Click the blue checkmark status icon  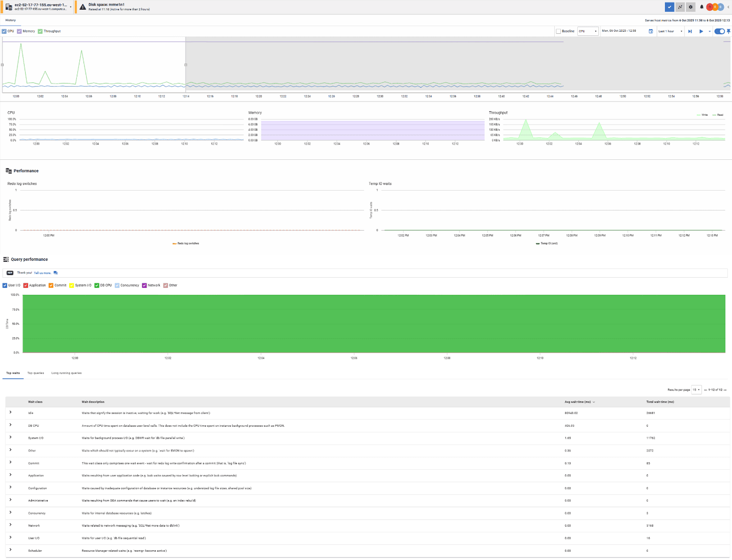669,7
